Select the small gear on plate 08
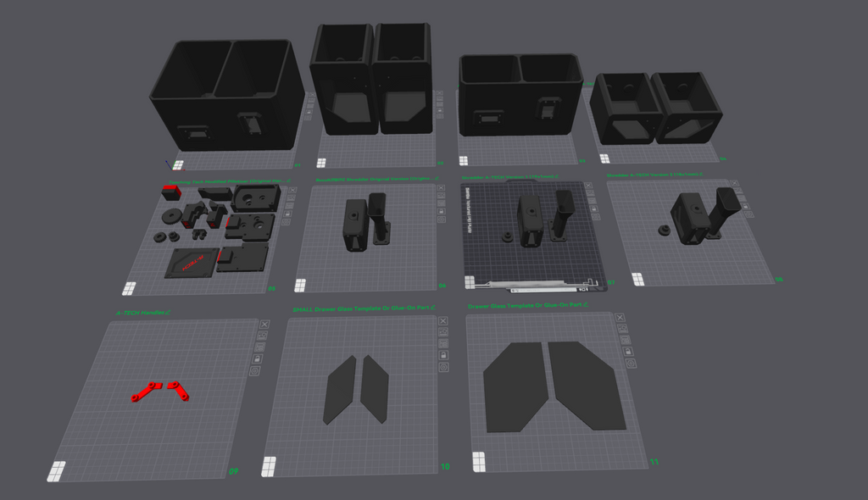 pos(663,231)
